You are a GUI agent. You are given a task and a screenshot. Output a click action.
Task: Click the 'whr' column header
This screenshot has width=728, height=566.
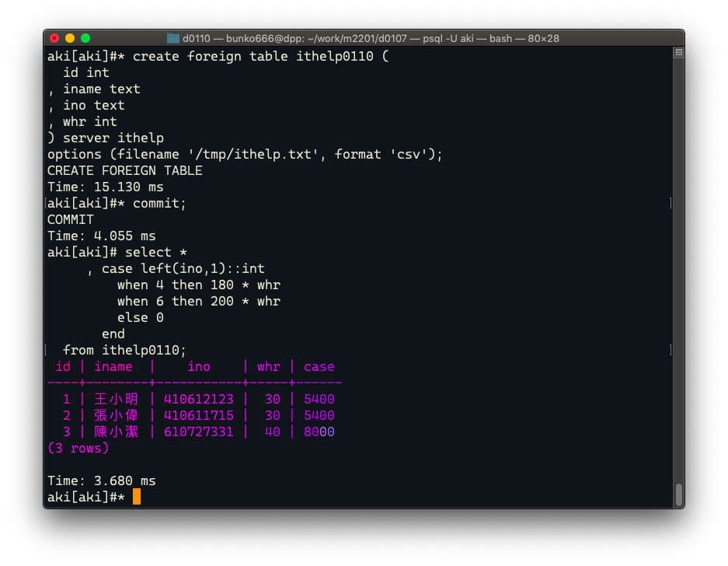click(269, 367)
